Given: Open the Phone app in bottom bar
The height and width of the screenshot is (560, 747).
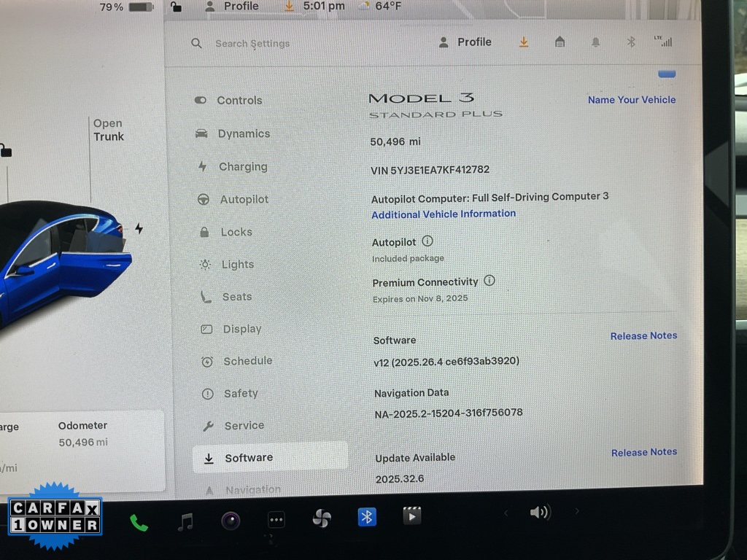Looking at the screenshot, I should pos(138,522).
